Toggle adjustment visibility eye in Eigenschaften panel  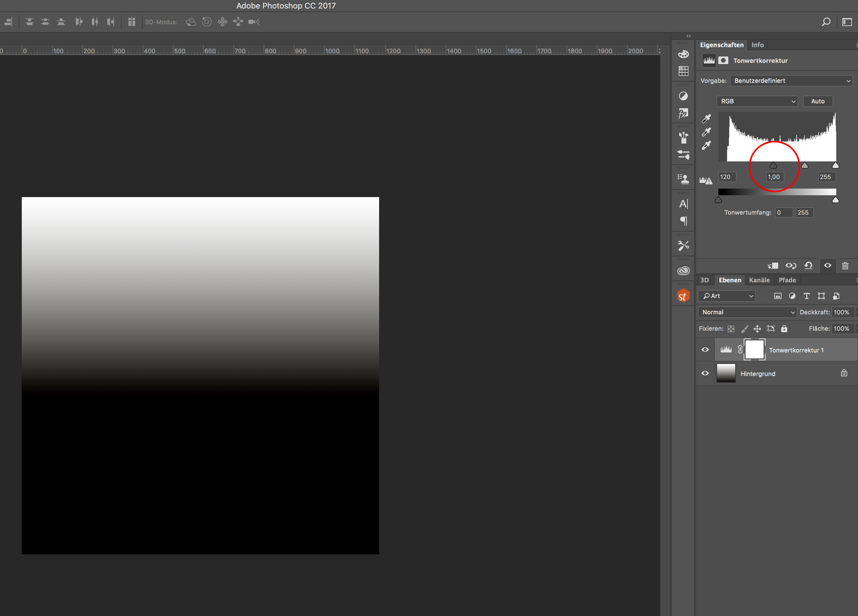click(828, 266)
